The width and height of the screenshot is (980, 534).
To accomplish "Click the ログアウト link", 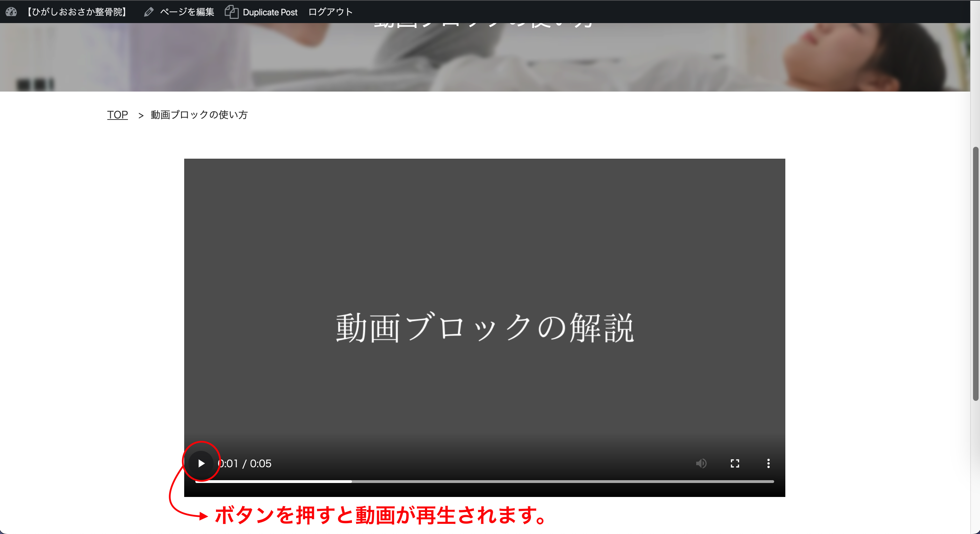I will (x=330, y=12).
